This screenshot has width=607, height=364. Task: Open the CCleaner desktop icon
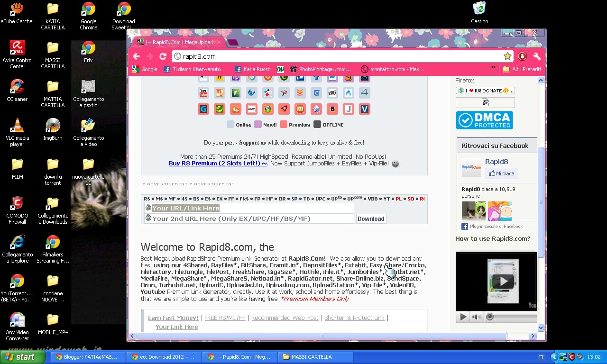[x=18, y=91]
